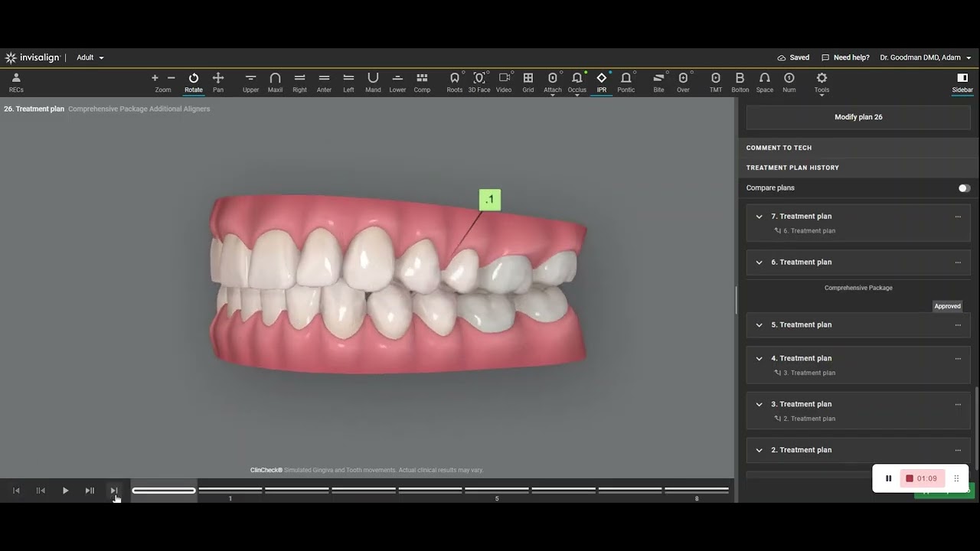Image resolution: width=980 pixels, height=551 pixels.
Task: Open the Treatment Plan History section
Action: point(858,168)
